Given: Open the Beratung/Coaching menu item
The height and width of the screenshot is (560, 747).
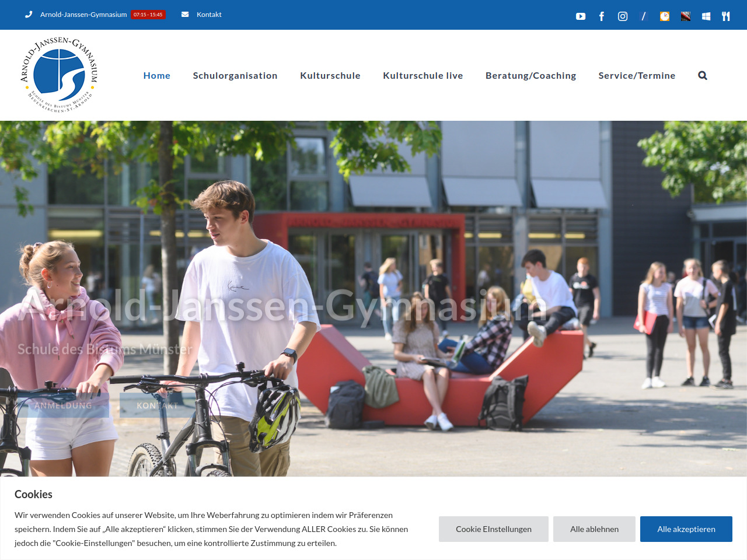Looking at the screenshot, I should 530,75.
